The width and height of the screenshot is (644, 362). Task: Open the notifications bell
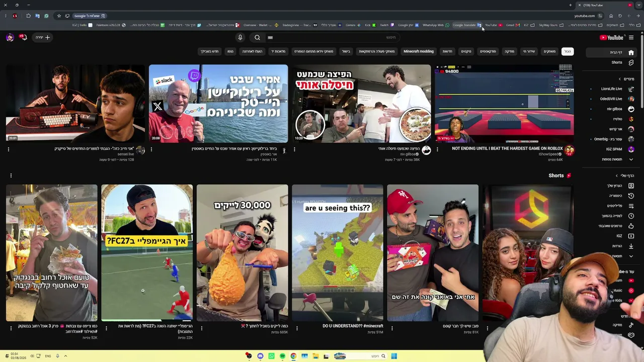pyautogui.click(x=23, y=37)
